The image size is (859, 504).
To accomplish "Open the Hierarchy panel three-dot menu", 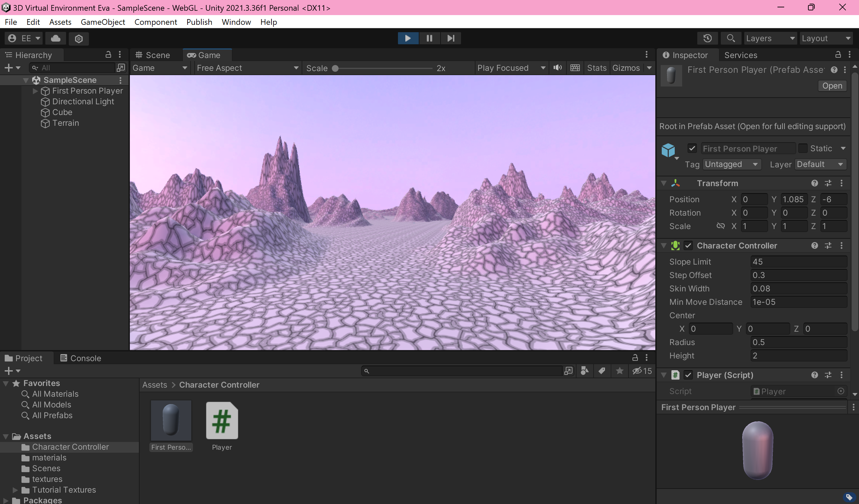I will point(120,54).
